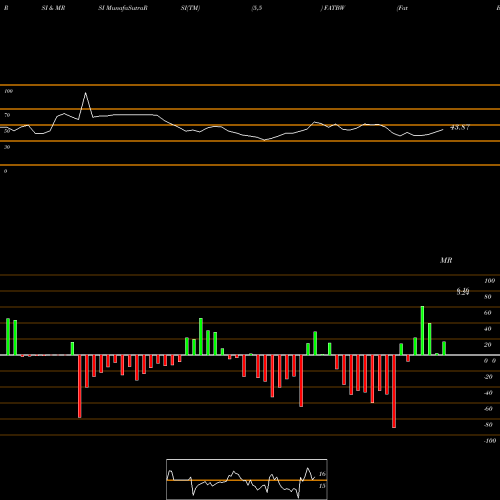Click the 60 label on MR axis

488,313
